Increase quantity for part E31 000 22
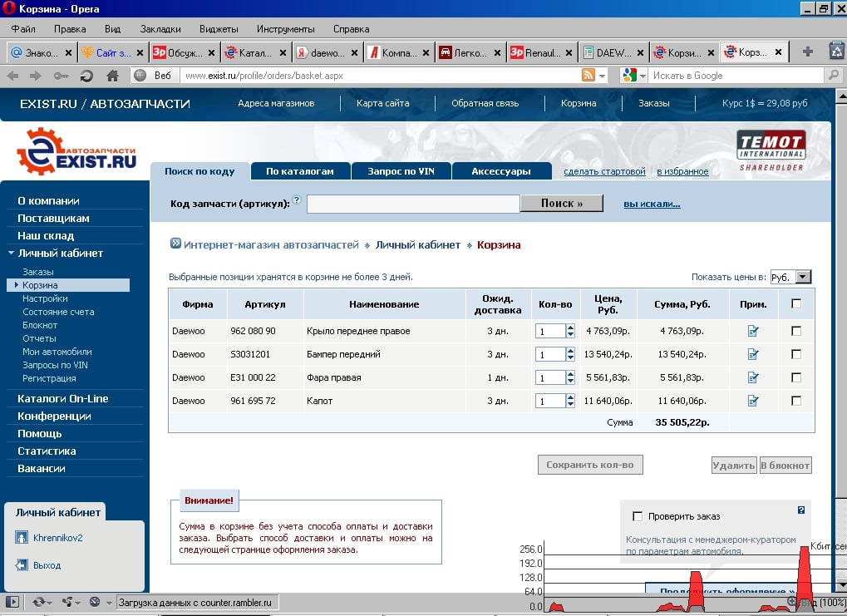The image size is (847, 616). 570,374
